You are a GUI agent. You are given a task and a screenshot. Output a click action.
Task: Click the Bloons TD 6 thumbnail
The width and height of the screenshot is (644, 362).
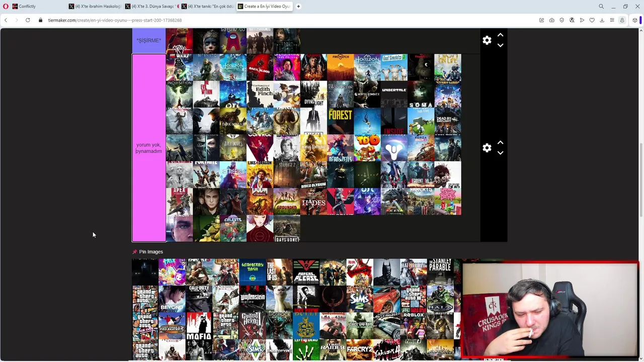coord(367,148)
